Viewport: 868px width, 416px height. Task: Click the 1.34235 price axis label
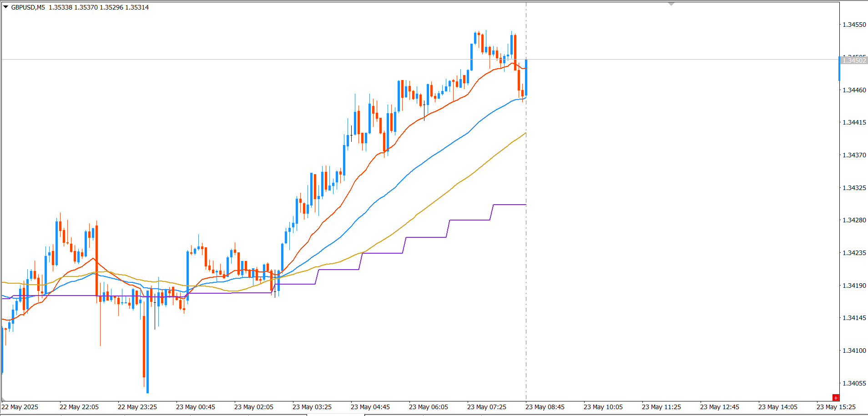tap(854, 253)
